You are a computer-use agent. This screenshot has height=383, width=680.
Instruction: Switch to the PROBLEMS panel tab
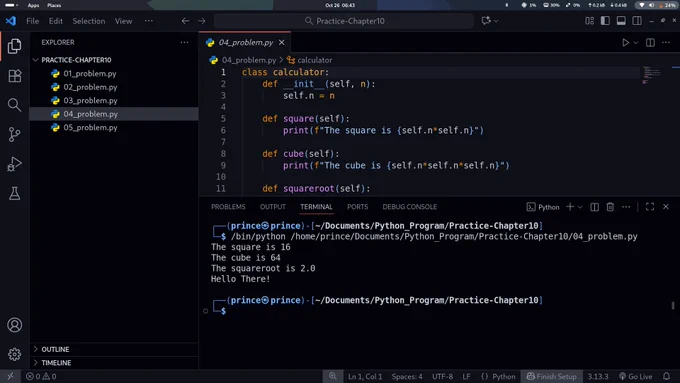point(228,207)
